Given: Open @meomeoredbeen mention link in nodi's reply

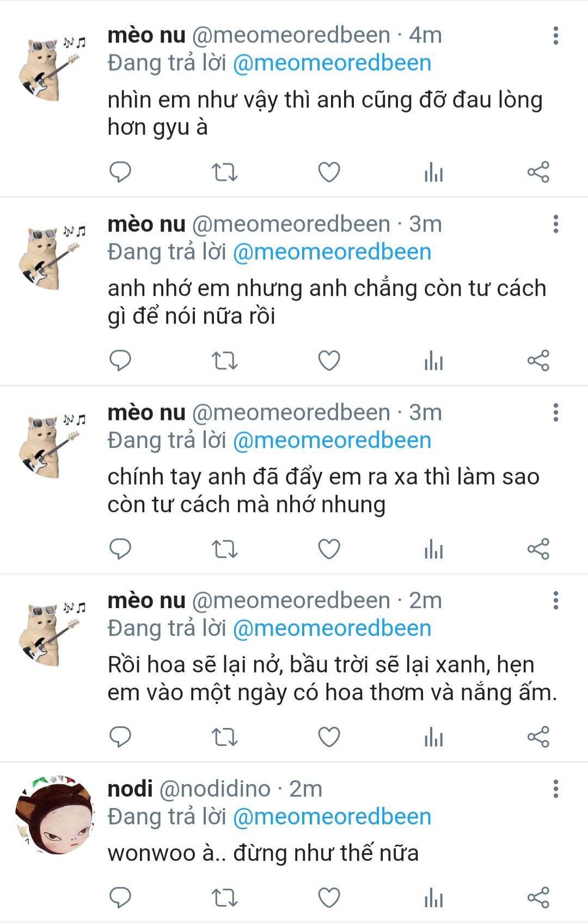Looking at the screenshot, I should pyautogui.click(x=332, y=817).
